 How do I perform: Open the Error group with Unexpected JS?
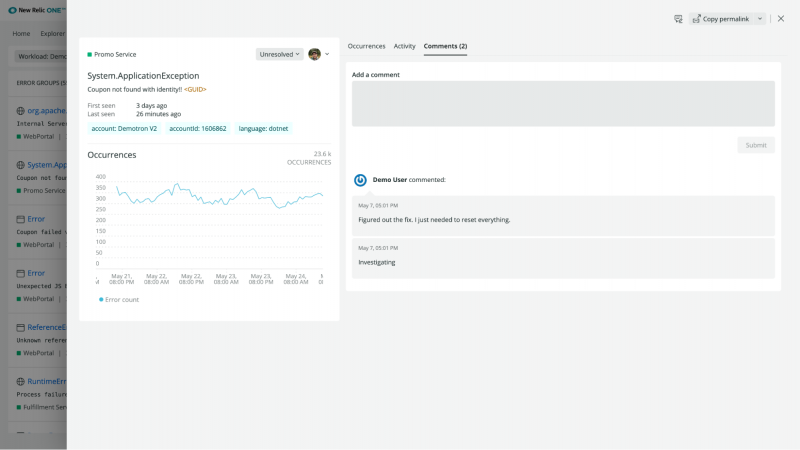pyautogui.click(x=36, y=273)
